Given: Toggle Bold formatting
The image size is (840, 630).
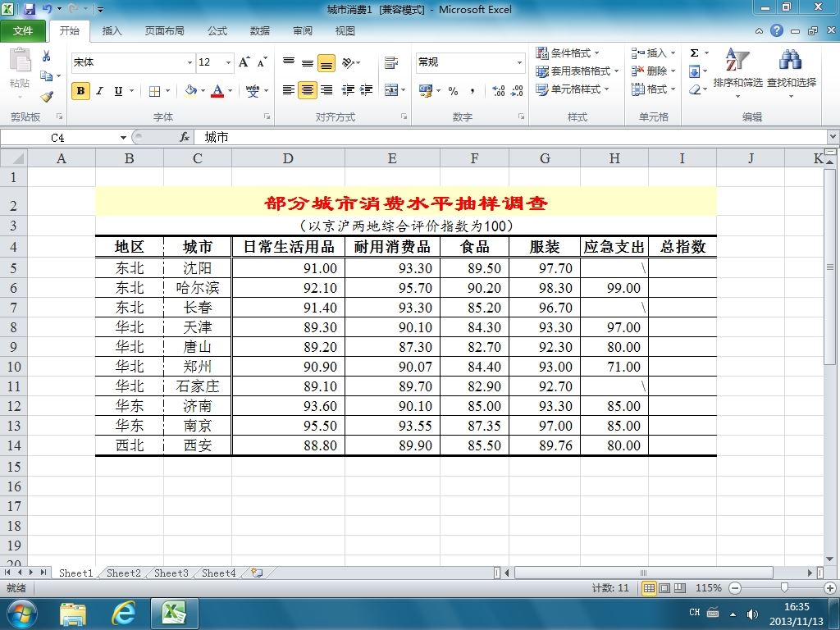Looking at the screenshot, I should (80, 91).
